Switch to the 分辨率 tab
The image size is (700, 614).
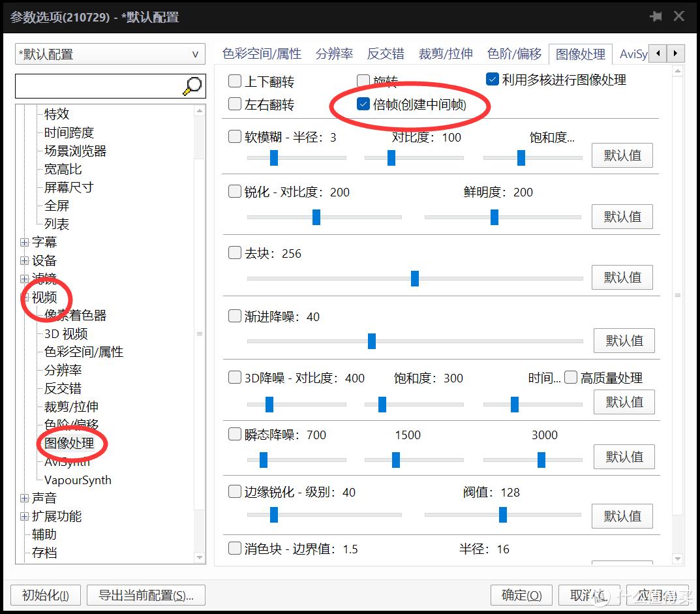point(333,54)
